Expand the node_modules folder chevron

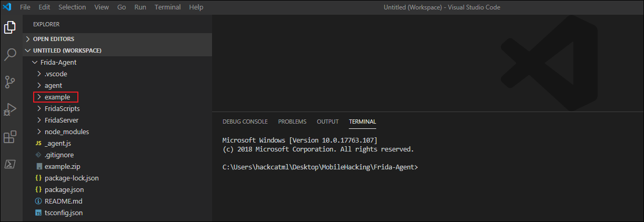click(39, 132)
